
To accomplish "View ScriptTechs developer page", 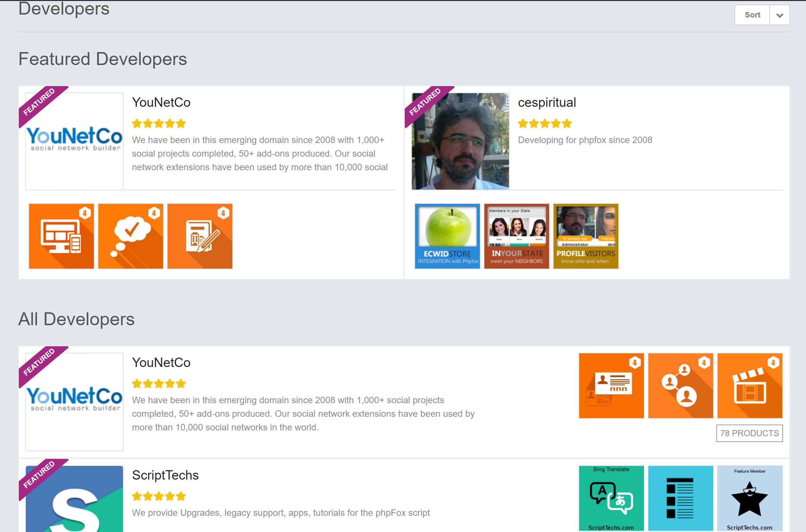I will click(x=166, y=475).
